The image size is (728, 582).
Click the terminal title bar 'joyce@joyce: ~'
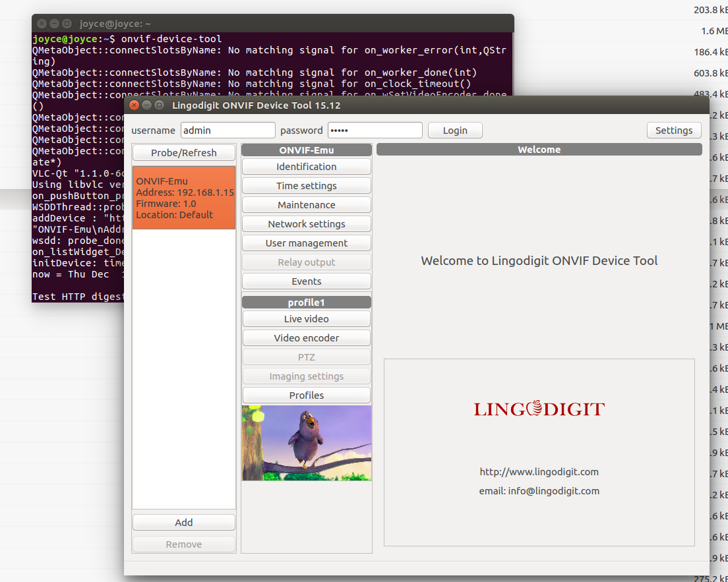coord(115,23)
